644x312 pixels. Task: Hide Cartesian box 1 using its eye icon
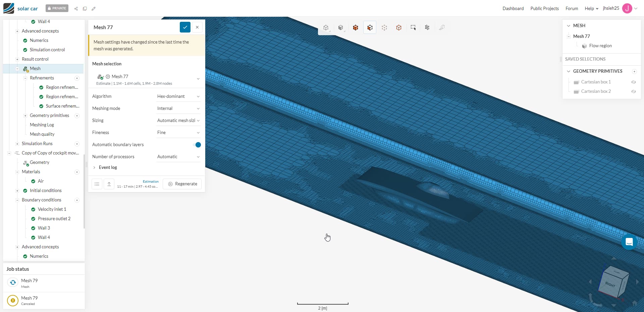point(634,82)
